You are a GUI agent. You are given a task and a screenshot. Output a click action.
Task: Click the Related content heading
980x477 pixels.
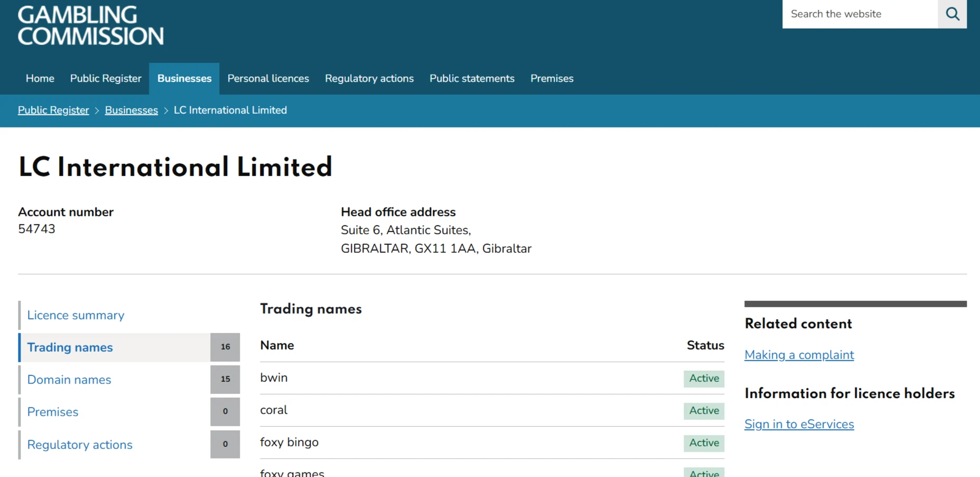pyautogui.click(x=798, y=324)
